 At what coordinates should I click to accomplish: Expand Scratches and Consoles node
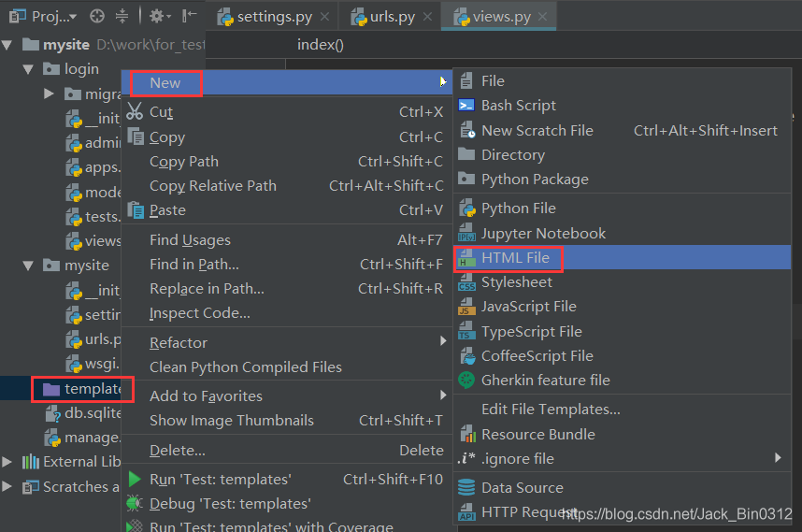7,486
